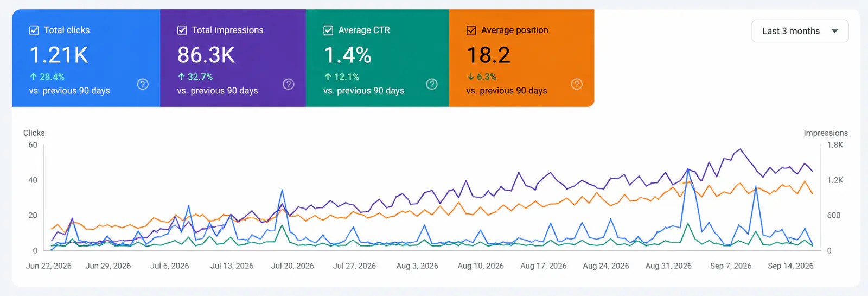Viewport: 868px width, 296px height.
Task: Open help icon on Total impressions card
Action: coord(289,84)
